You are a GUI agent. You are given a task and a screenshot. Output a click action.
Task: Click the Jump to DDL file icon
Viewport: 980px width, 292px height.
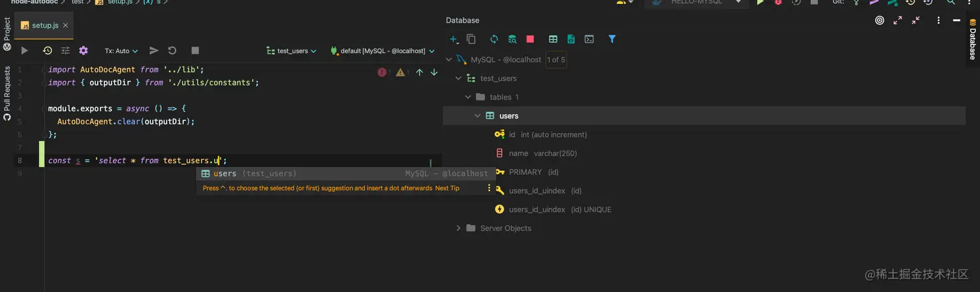[571, 39]
